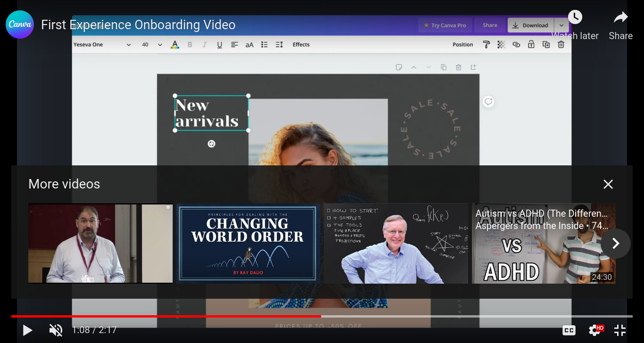The image size is (644, 343).
Task: Move page up with the chevron
Action: (414, 67)
